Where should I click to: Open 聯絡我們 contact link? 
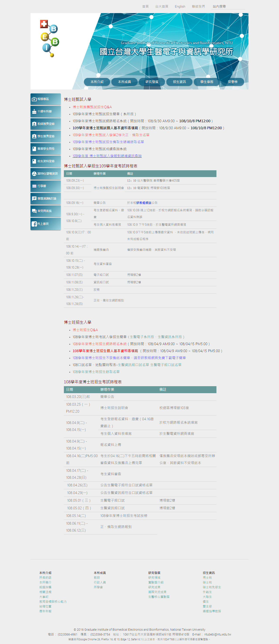coord(198,7)
